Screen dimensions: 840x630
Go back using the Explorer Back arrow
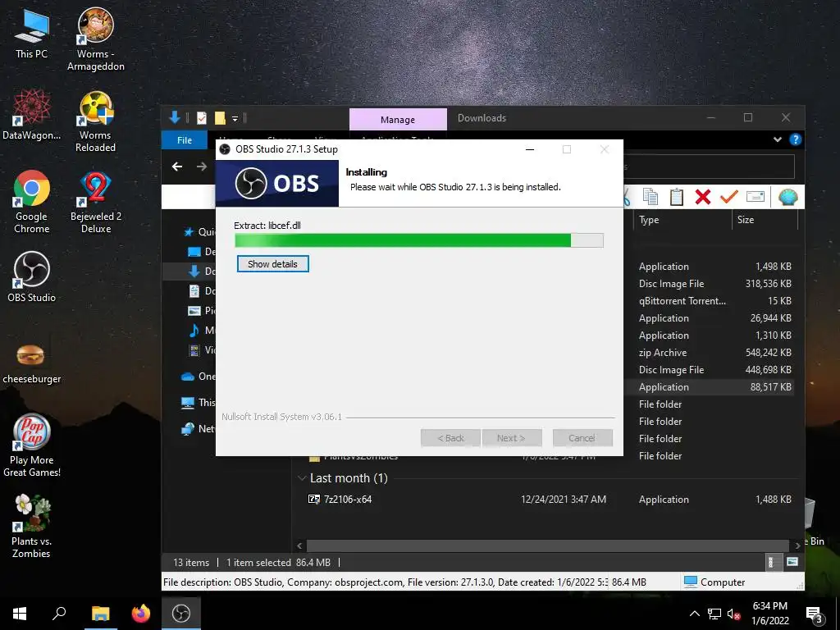177,167
